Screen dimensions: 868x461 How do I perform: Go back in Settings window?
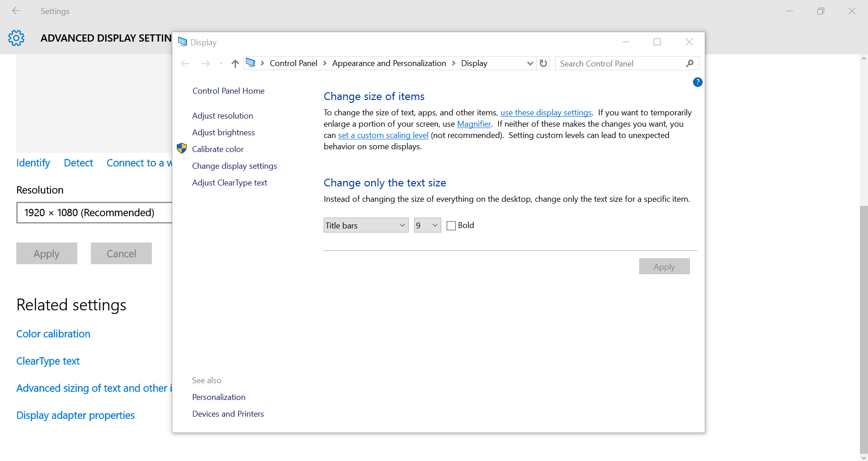pyautogui.click(x=16, y=11)
